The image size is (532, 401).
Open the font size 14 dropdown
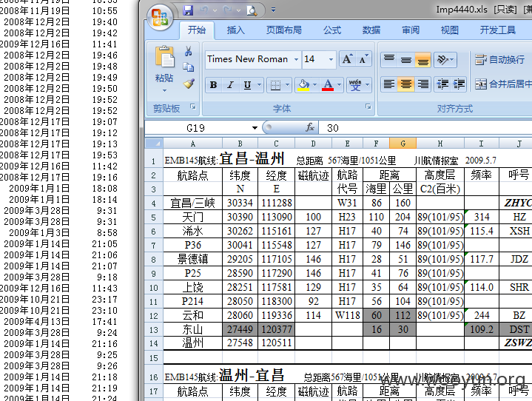coord(331,59)
